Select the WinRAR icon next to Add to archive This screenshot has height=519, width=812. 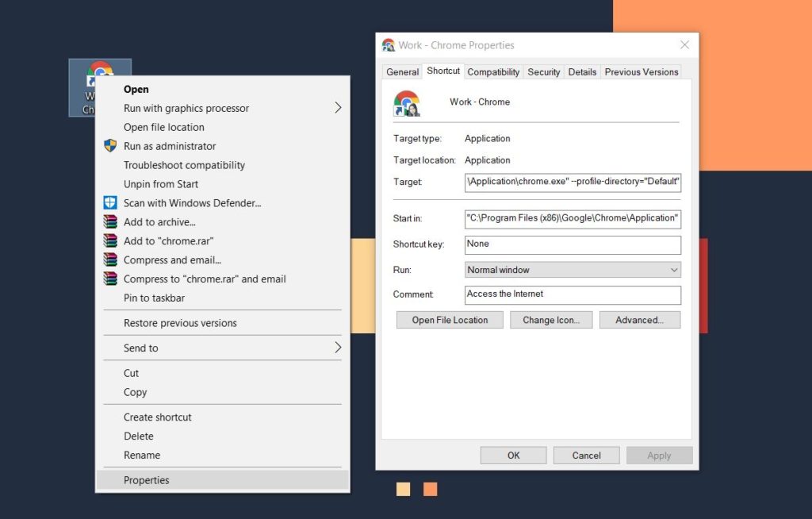[x=110, y=222]
